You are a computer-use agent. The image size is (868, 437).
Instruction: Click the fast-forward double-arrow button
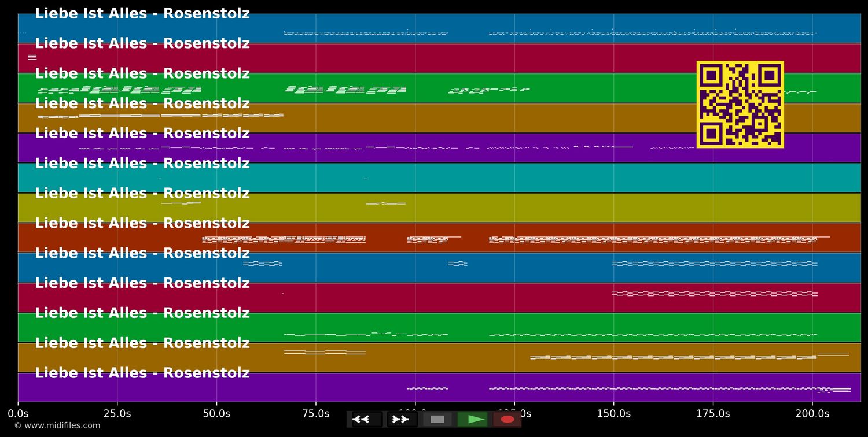[x=402, y=419]
